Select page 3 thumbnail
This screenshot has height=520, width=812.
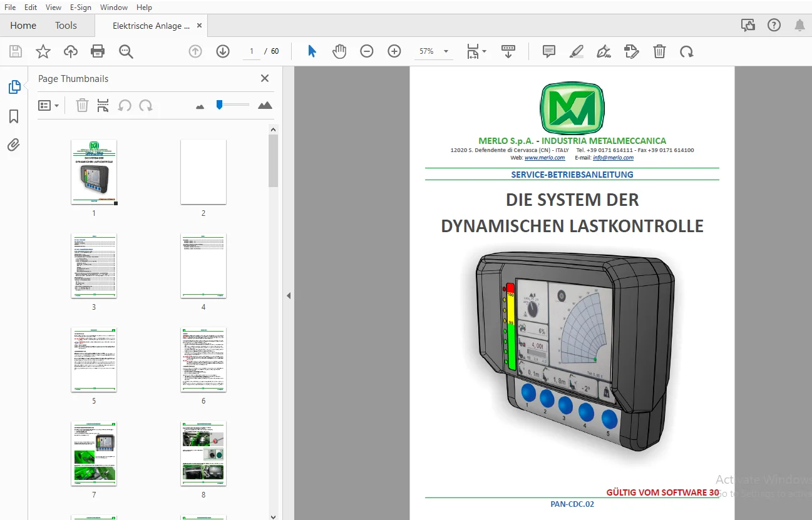pos(94,266)
